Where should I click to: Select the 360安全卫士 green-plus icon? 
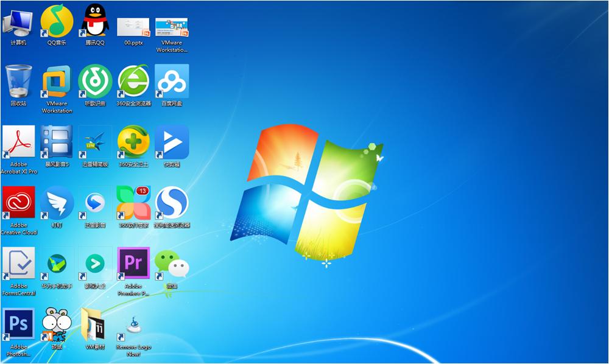point(133,142)
